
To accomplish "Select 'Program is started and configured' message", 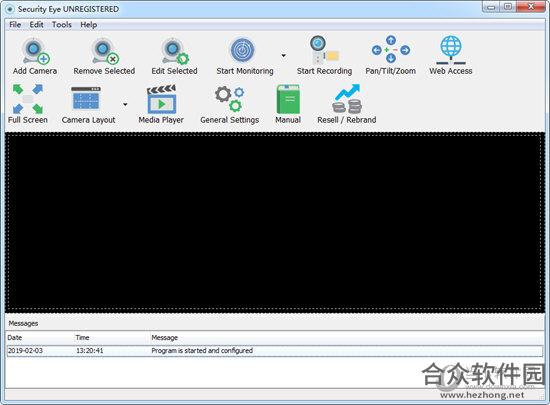I will [202, 351].
